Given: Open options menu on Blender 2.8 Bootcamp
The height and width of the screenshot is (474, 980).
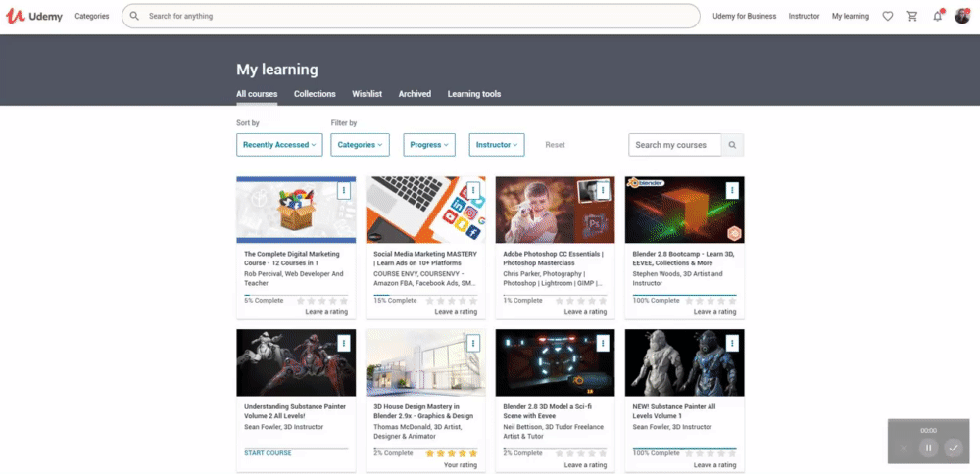Looking at the screenshot, I should click(x=732, y=190).
